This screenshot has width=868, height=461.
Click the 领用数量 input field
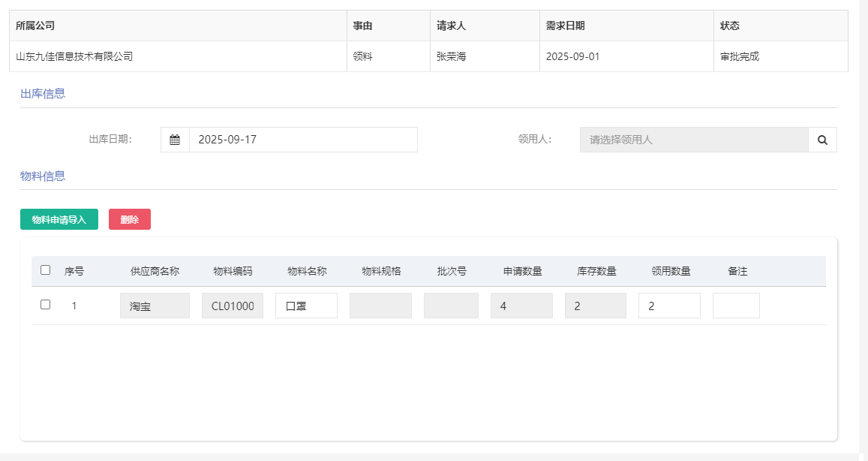tap(669, 306)
